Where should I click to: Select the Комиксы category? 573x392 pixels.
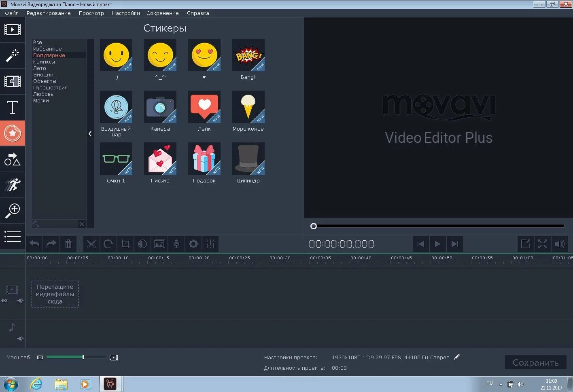[44, 61]
